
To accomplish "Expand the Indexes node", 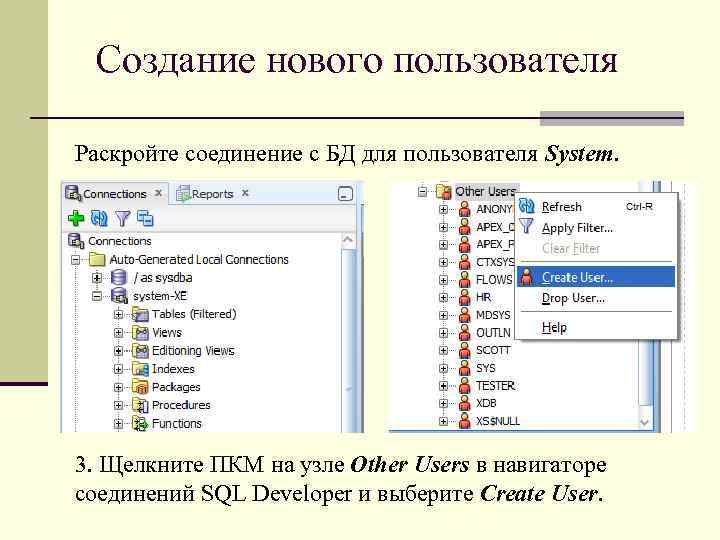I will point(118,369).
